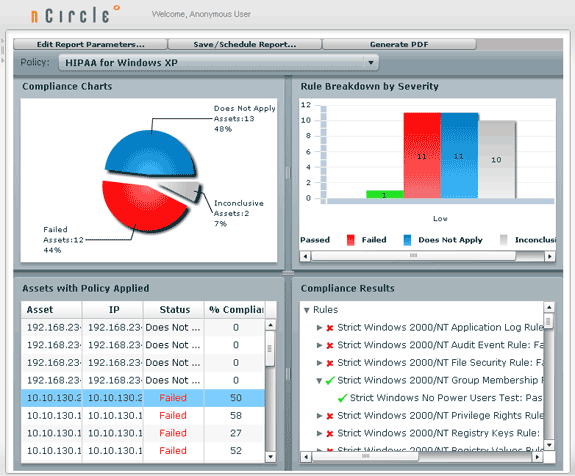Click red X icon of Application Log Rule

[x=330, y=328]
